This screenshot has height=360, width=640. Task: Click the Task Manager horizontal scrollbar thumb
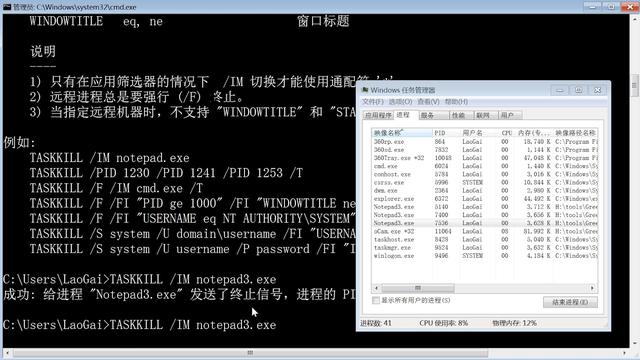pos(418,288)
